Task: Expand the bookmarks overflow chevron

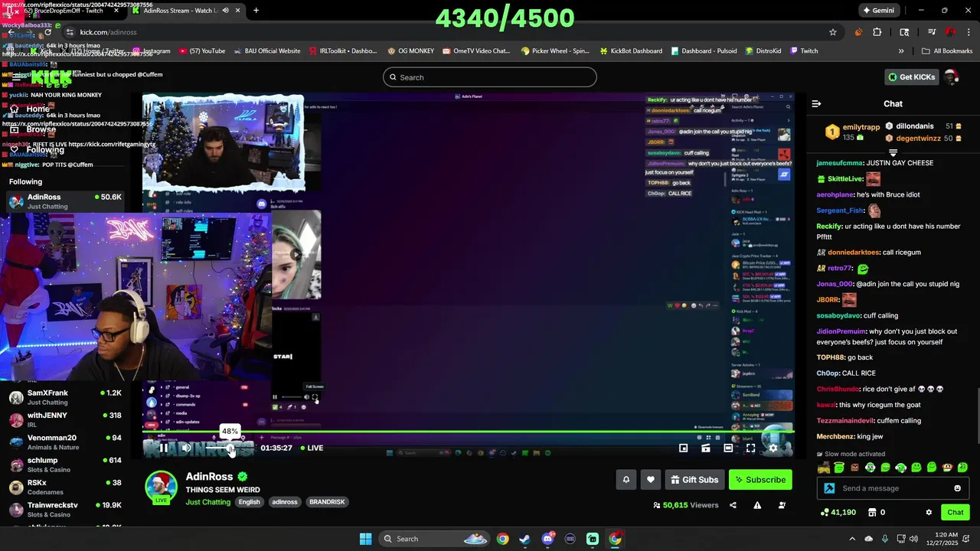Action: coord(901,51)
